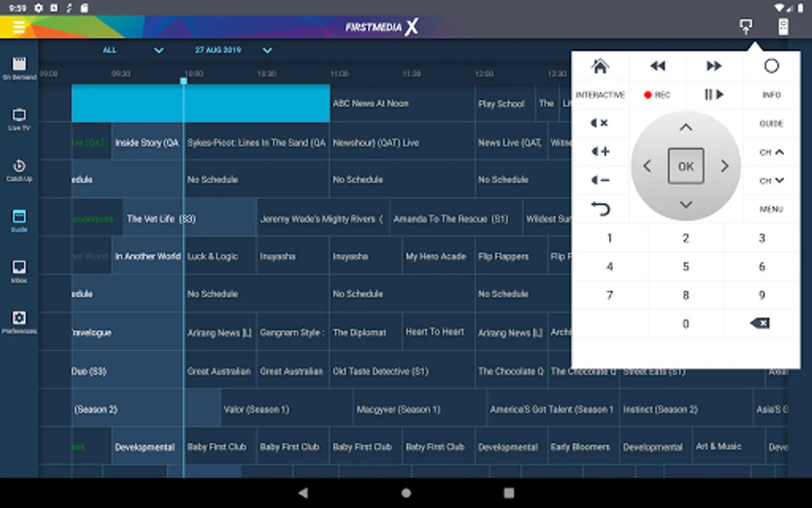
Task: Tap OK on the d-pad
Action: pos(686,166)
